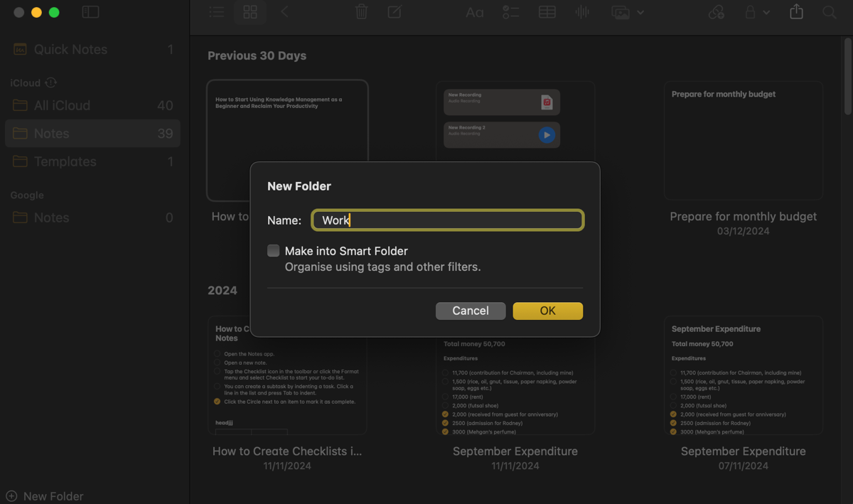This screenshot has width=853, height=504.
Task: Select iCloud Notes folder with 39 notes
Action: pos(92,133)
